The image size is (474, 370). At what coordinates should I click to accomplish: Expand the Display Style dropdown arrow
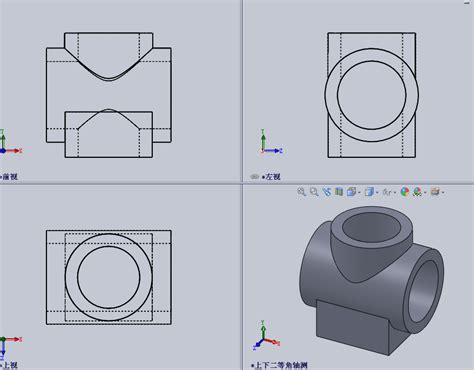377,193
